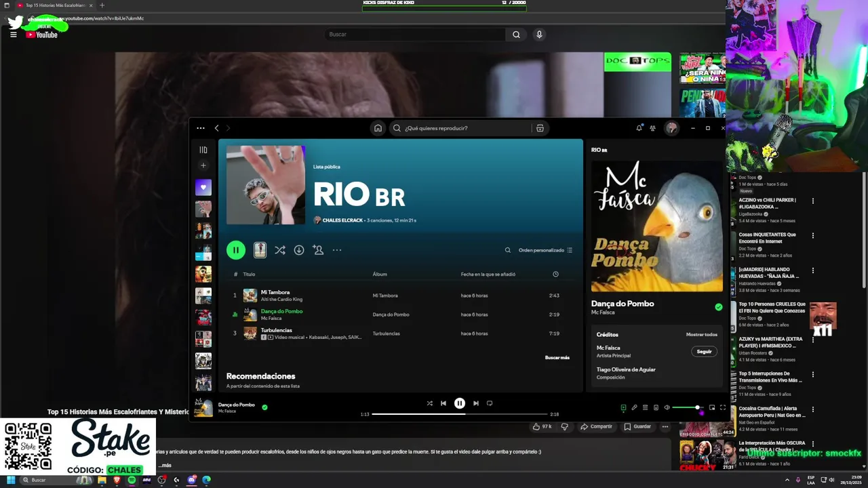Open Friend Activity icon
Screen dimensions: 868x488
pyautogui.click(x=652, y=127)
